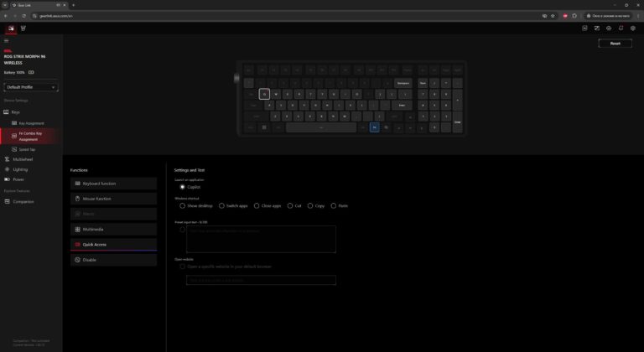644x352 pixels.
Task: Select the Copilot radio button
Action: [182, 187]
